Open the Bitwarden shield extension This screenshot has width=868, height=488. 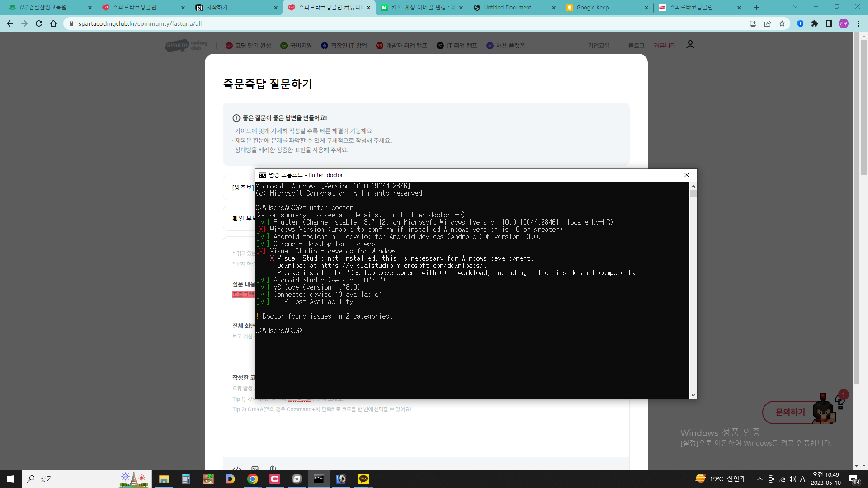click(800, 23)
